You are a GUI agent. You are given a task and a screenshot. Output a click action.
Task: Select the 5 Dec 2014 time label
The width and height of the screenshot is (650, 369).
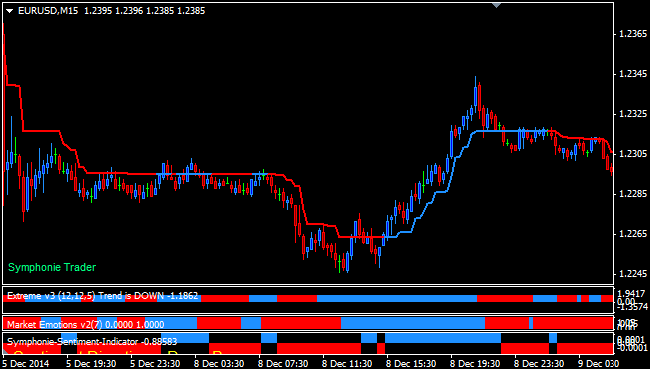tap(26, 364)
